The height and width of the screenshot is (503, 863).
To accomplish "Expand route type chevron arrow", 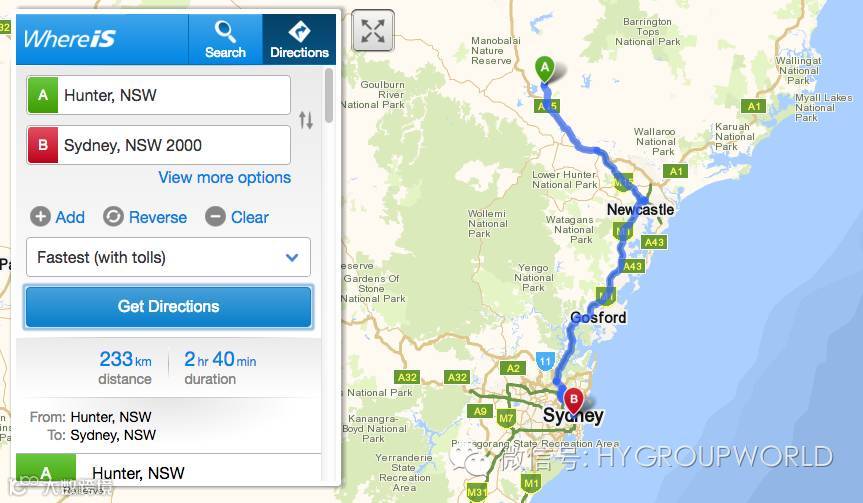I will tap(292, 257).
